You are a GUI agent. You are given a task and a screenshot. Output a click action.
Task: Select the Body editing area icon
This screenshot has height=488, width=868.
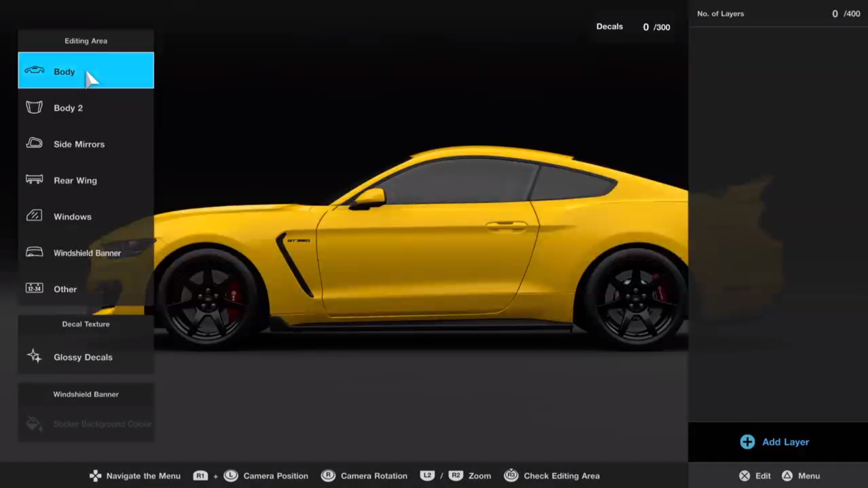point(34,71)
